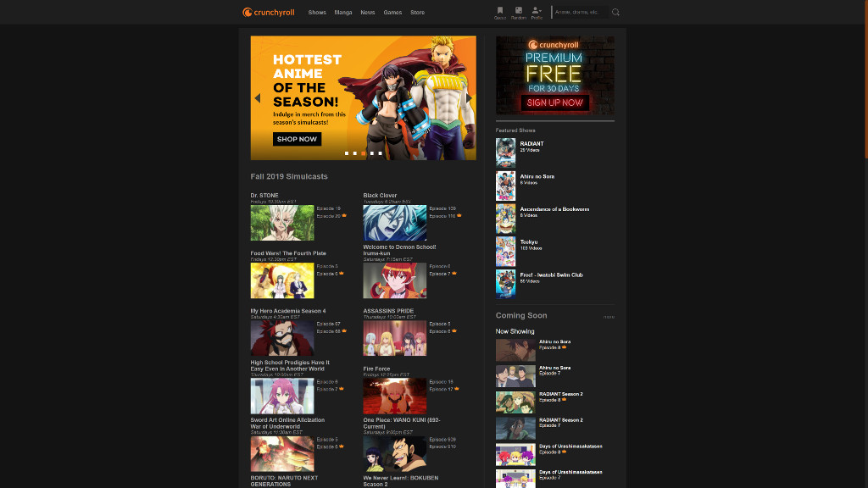Open BORUTO: NARUTO NEXT GENERATIONS title
This screenshot has width=868, height=488.
pos(284,481)
